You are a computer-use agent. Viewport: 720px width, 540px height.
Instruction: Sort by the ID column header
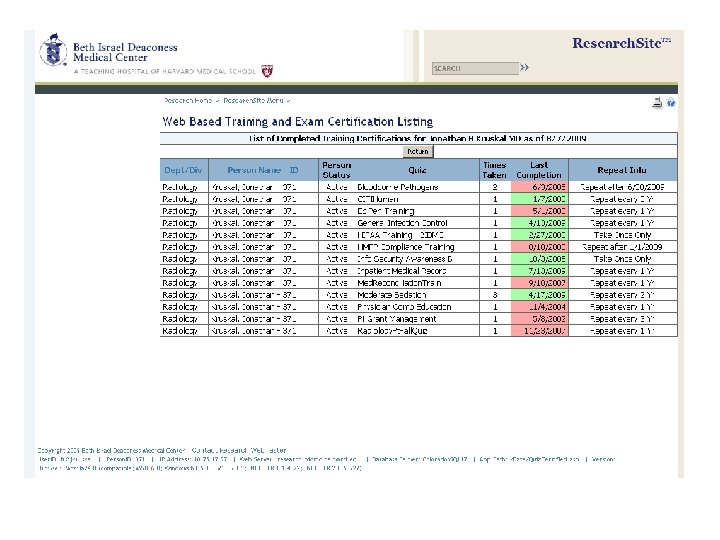point(294,170)
